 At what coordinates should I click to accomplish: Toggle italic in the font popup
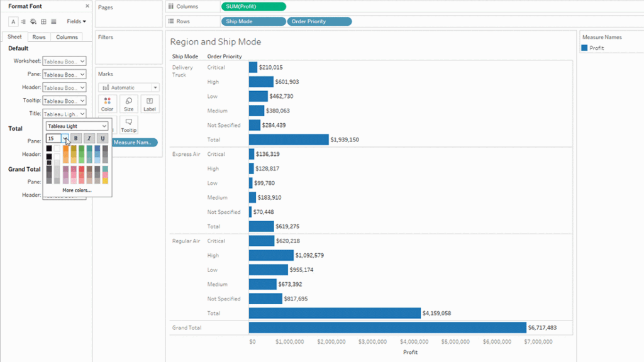point(89,138)
